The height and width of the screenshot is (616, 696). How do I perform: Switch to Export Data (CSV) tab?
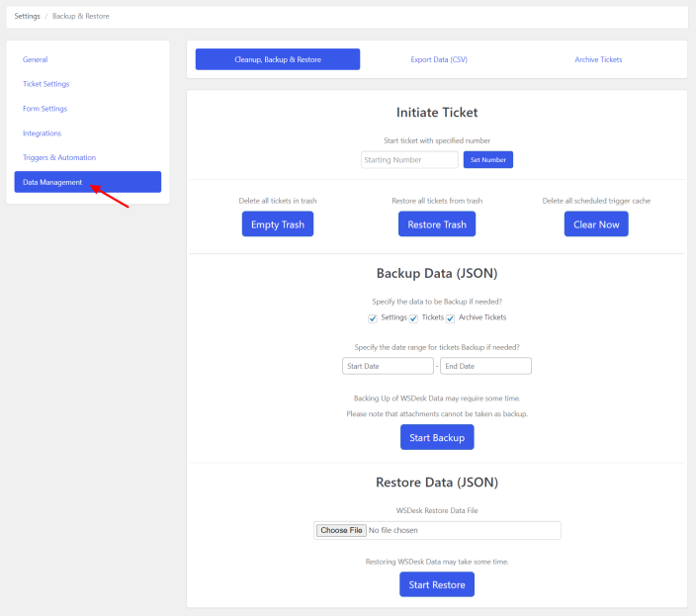click(439, 59)
